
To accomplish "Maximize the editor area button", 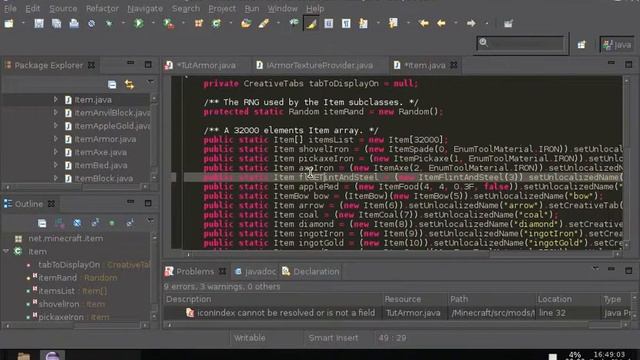I will click(x=629, y=64).
